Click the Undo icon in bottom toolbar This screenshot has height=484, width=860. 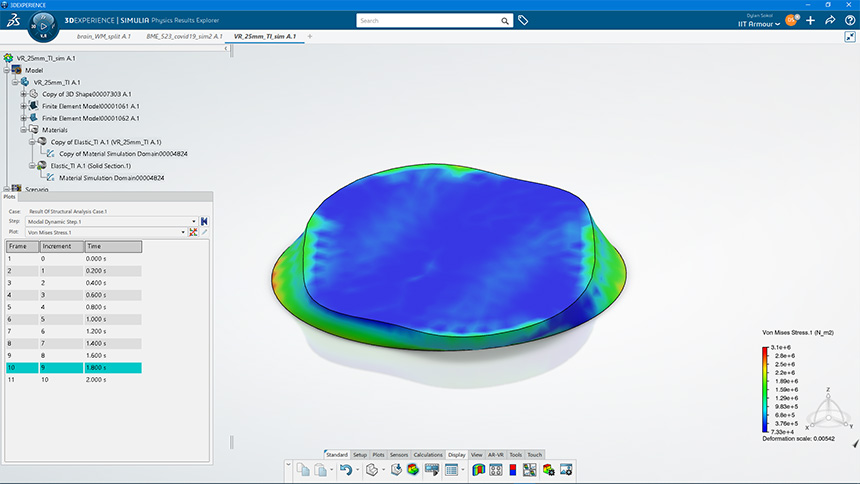coord(345,469)
